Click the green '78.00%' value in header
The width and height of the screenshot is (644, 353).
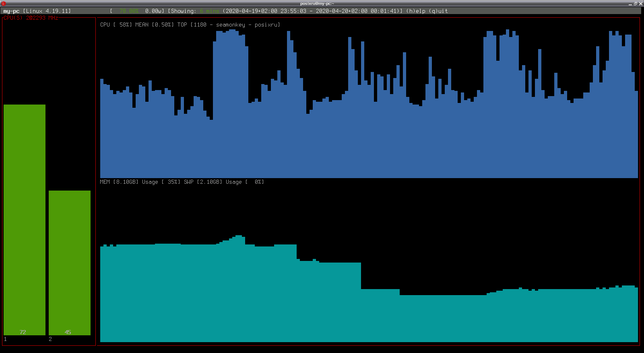(129, 11)
